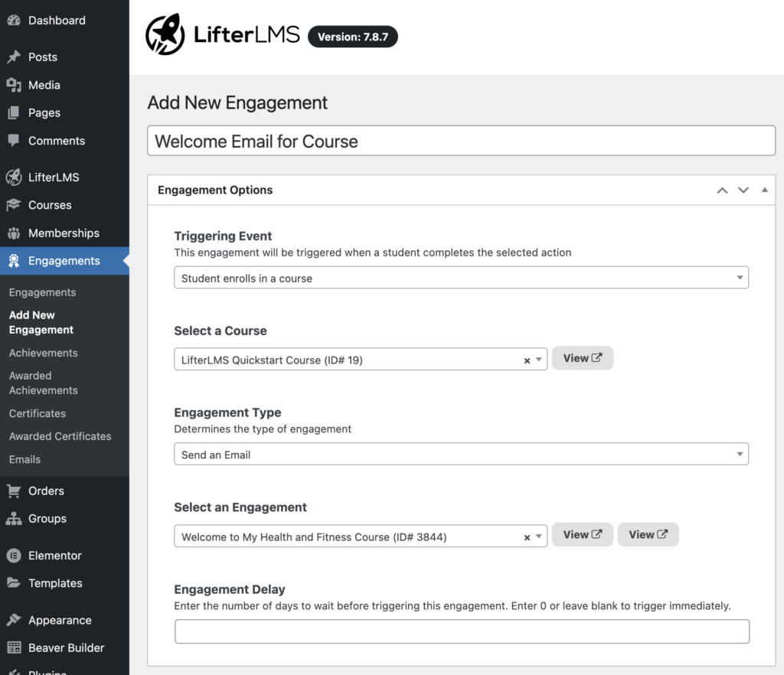Collapse the Engagement Options panel
784x675 pixels.
[765, 190]
